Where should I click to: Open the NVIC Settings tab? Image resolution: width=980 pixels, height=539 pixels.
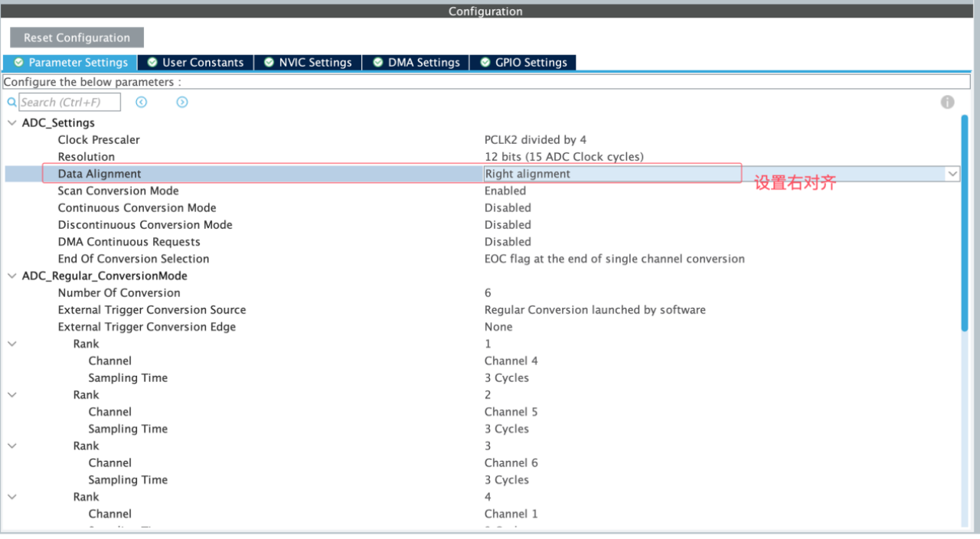click(x=308, y=63)
